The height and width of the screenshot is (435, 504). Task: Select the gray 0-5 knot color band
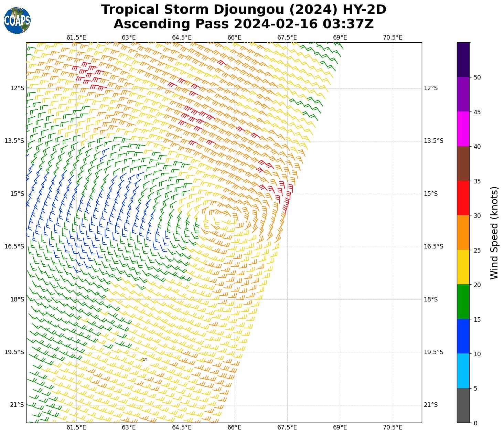pos(463,405)
